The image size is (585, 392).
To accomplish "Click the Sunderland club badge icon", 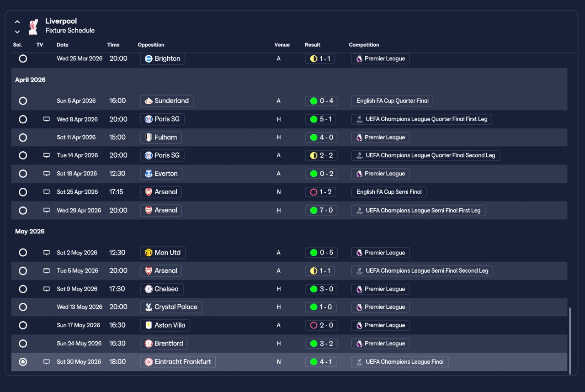I will click(148, 101).
